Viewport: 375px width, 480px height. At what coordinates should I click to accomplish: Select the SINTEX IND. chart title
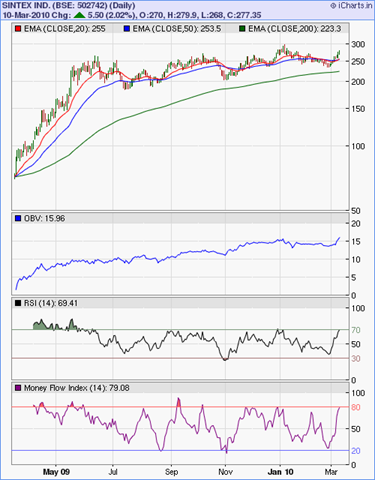[x=69, y=5]
